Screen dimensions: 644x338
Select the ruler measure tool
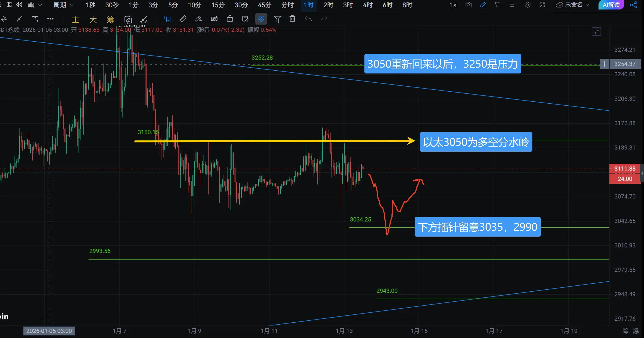coord(183,19)
